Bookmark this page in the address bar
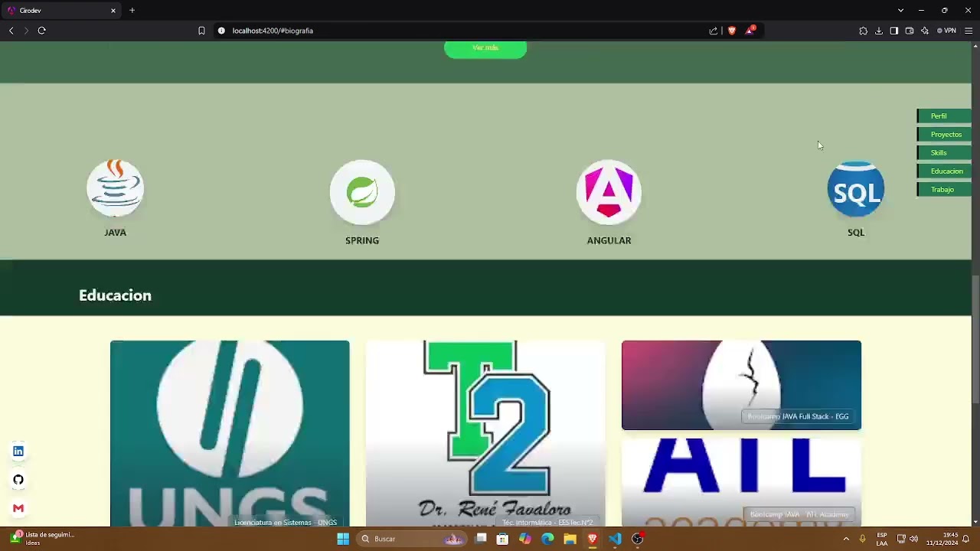Screen dimensions: 980x551 (x=201, y=31)
